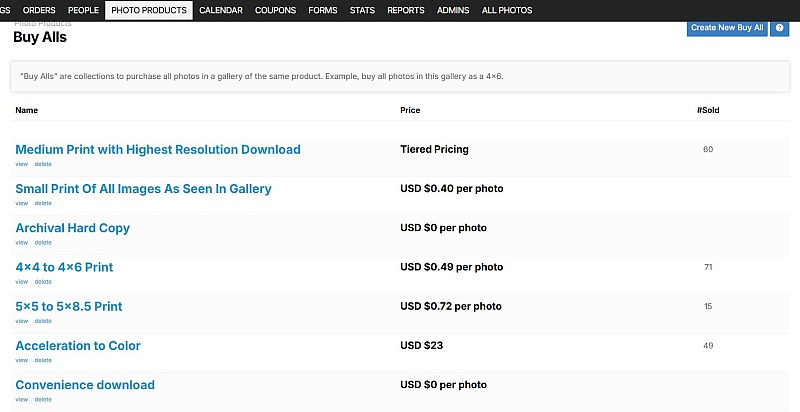
Task: Click delete under Acceleration to Color
Action: click(x=43, y=360)
